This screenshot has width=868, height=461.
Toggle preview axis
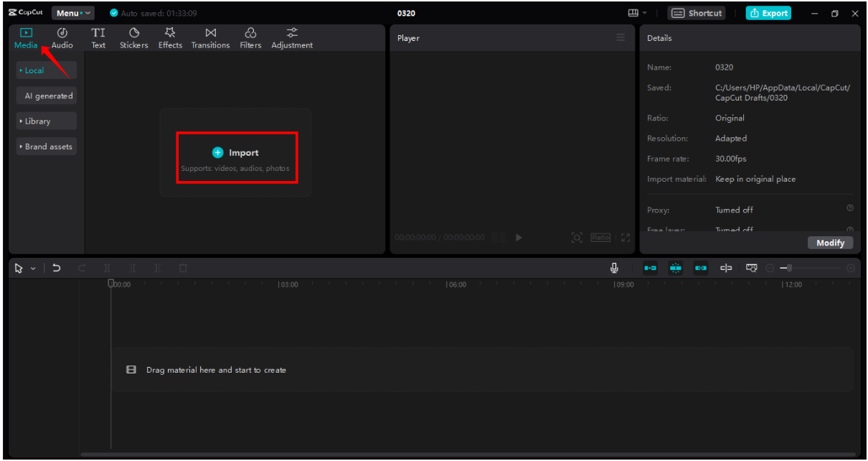726,268
